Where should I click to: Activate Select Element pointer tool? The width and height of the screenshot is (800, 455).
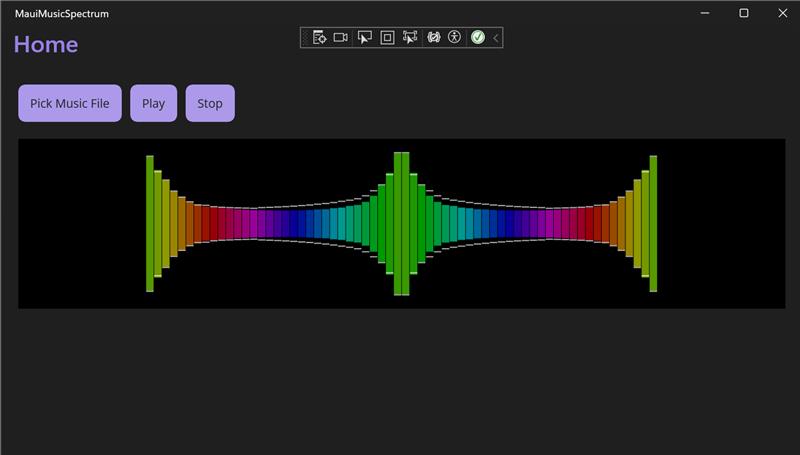pyautogui.click(x=364, y=37)
